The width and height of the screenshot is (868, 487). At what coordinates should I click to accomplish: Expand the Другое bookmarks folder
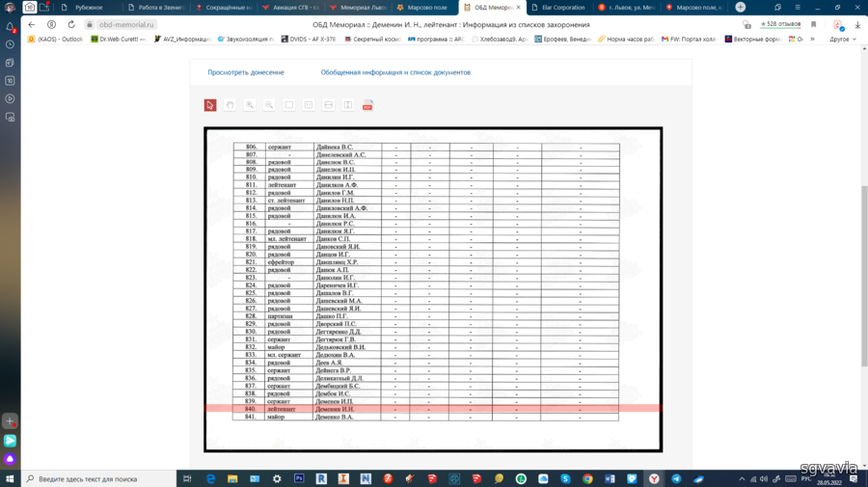843,40
